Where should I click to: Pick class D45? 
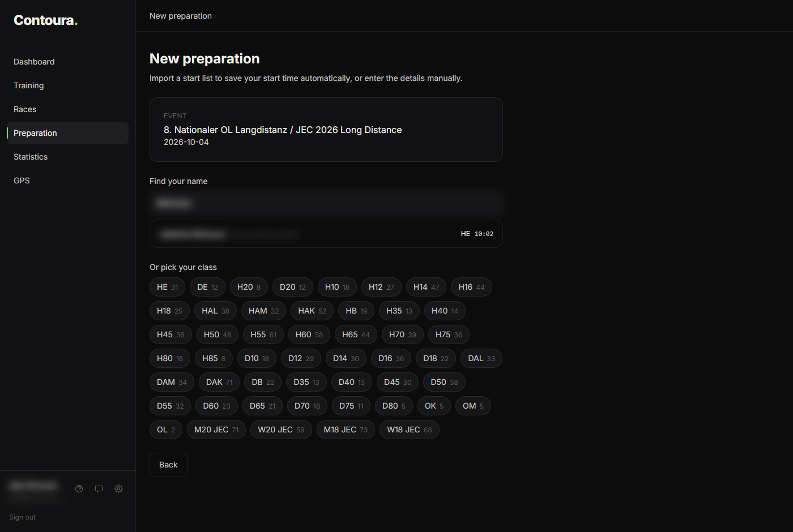click(398, 382)
